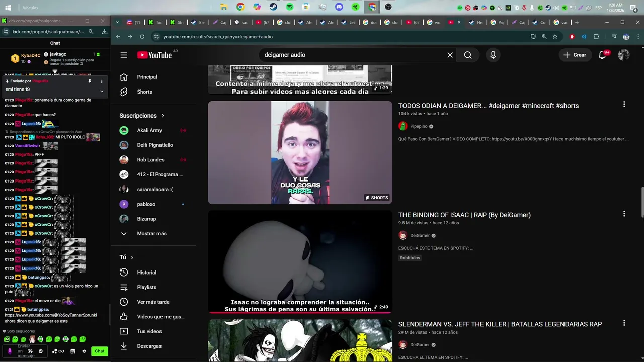Image resolution: width=644 pixels, height=362 pixels.
Task: Open the YouTube account avatar menu
Action: coord(624,55)
